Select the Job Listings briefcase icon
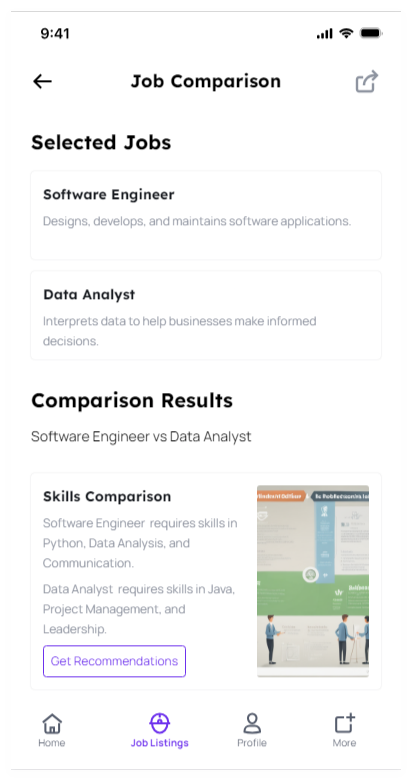 [159, 723]
